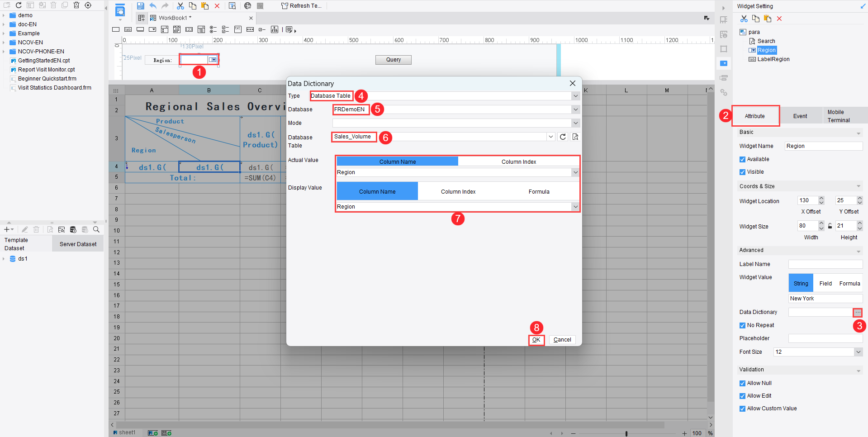Click the zoom slider handle at bottom
The image size is (868, 437).
tap(626, 433)
